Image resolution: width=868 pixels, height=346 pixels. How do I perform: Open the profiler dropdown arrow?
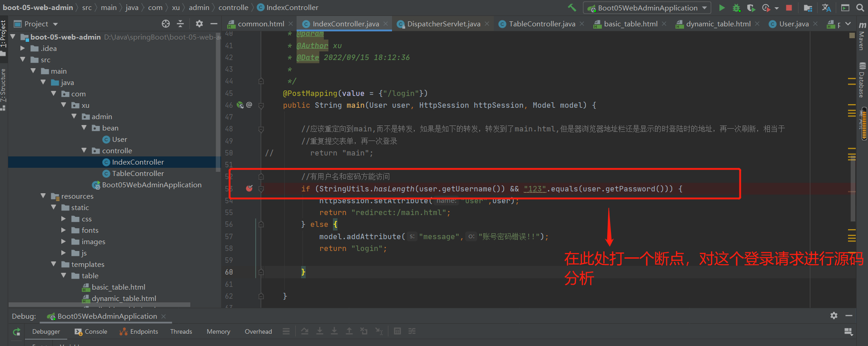tap(777, 8)
